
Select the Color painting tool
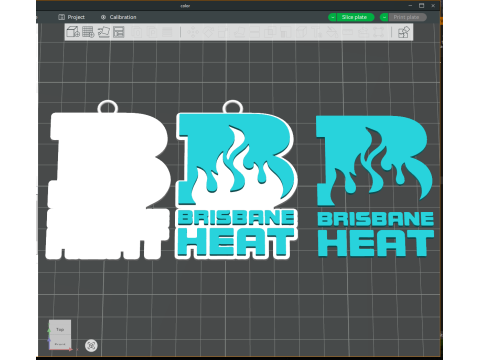331,32
